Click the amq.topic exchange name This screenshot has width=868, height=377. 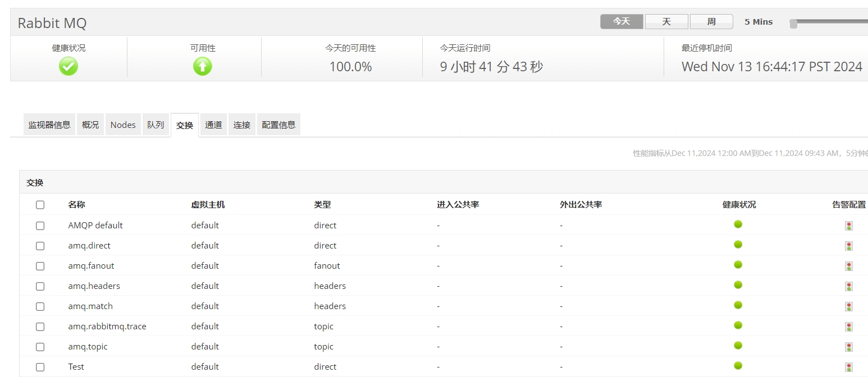coord(88,347)
